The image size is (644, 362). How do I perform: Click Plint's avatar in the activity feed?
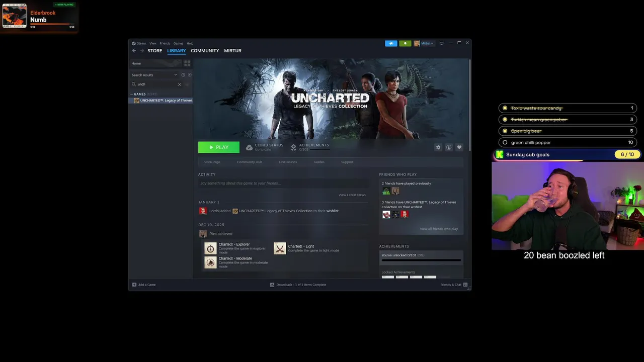pos(203,234)
